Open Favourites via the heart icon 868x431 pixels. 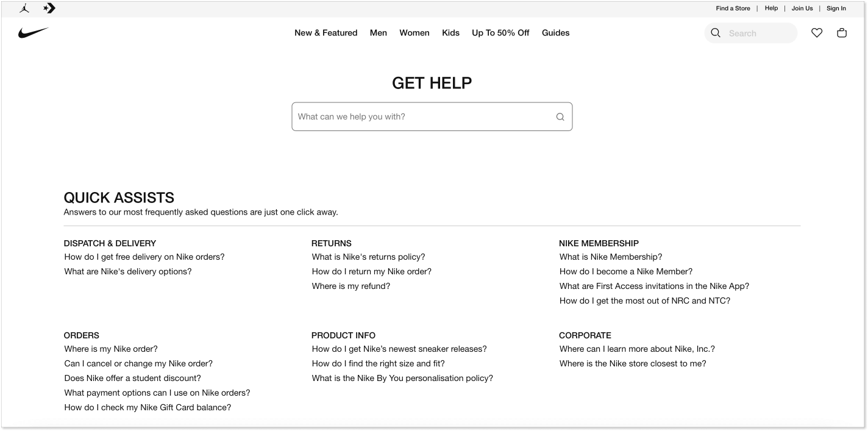coord(817,33)
